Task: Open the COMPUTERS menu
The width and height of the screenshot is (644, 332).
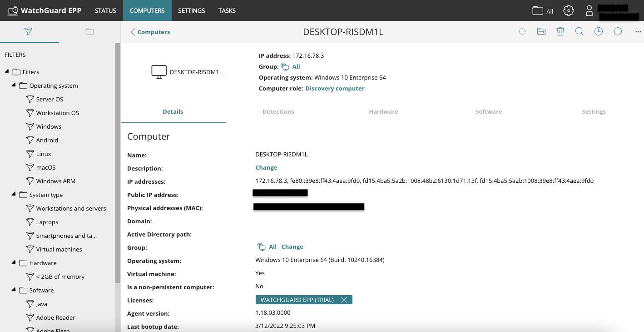Action: coord(147,10)
